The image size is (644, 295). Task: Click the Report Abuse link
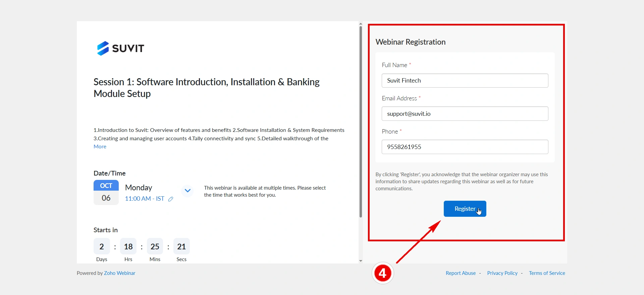pyautogui.click(x=461, y=273)
